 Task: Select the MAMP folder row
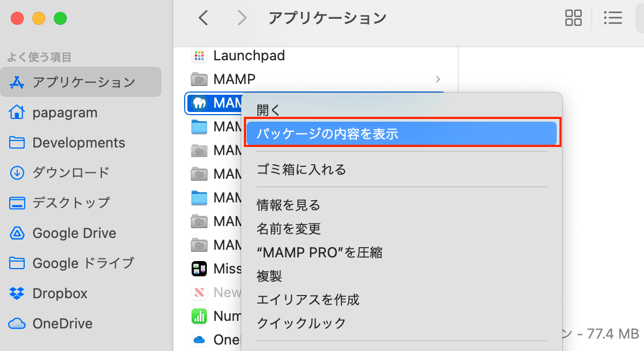pos(316,79)
